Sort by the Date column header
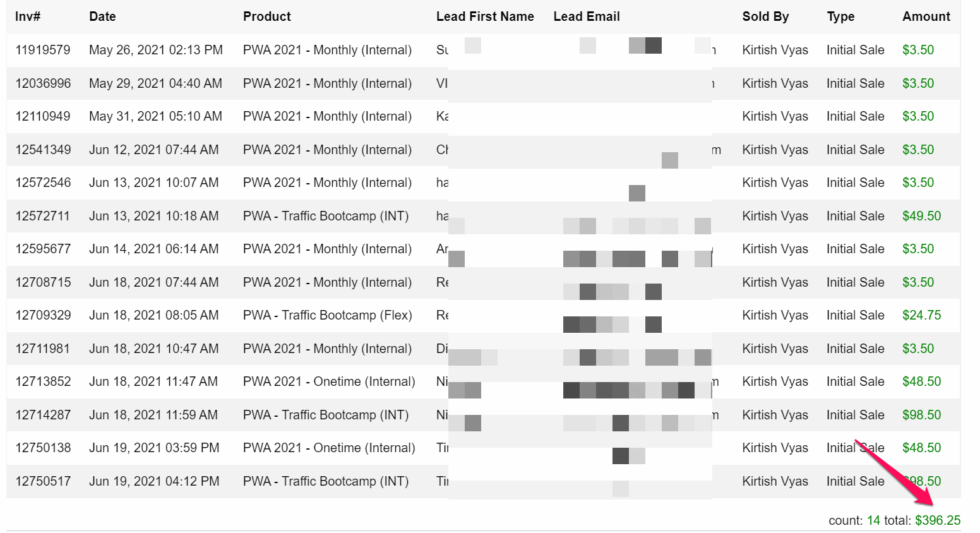This screenshot has height=533, width=980. [x=102, y=16]
